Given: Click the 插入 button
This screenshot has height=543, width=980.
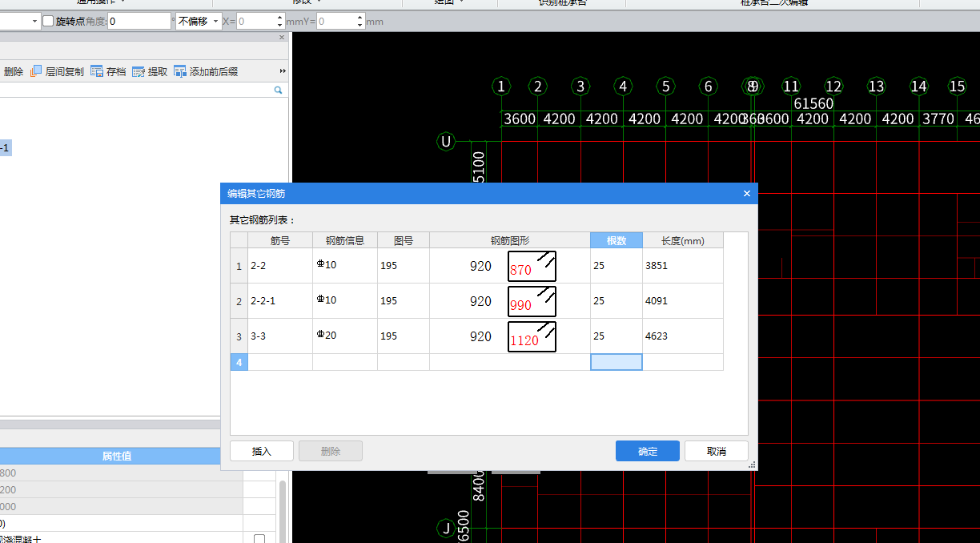Looking at the screenshot, I should tap(262, 451).
